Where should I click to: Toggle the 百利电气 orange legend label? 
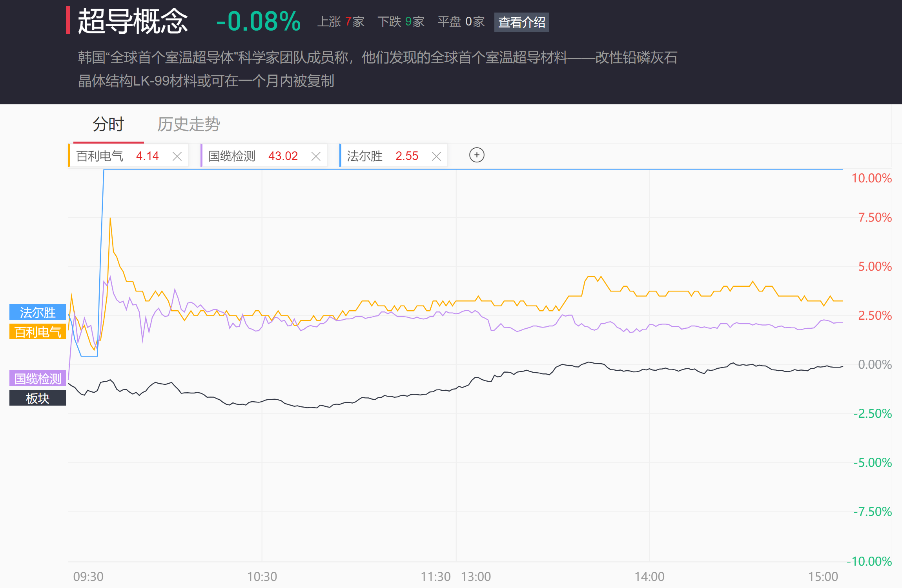(x=38, y=332)
